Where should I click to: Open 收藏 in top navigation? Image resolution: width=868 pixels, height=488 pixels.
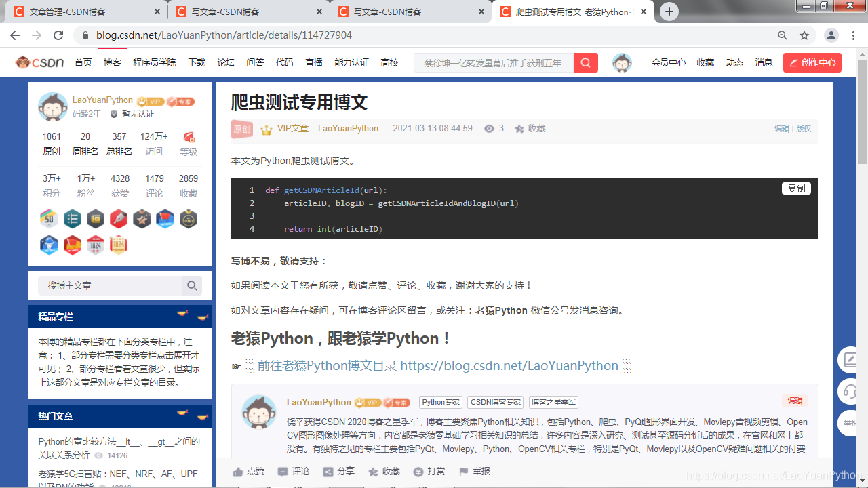pos(705,62)
